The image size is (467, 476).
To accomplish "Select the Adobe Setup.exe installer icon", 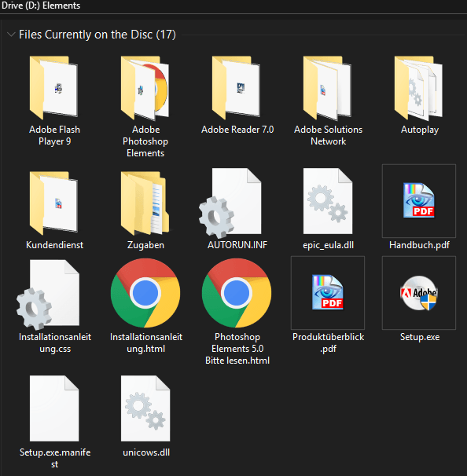I will 419,293.
